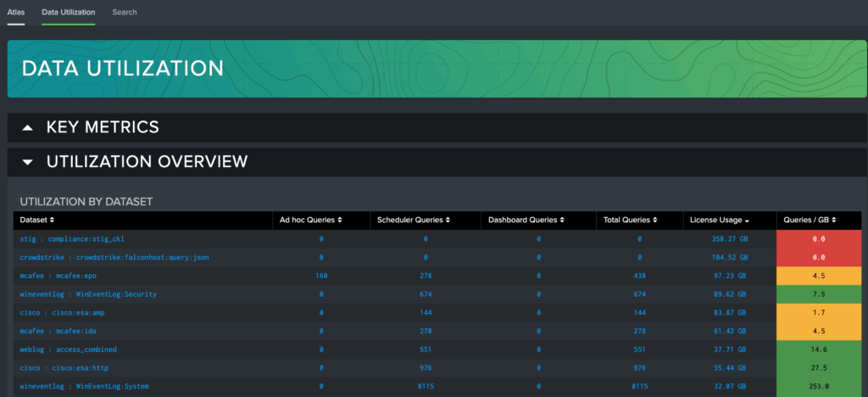Sort by Scheduler Queries column
Screen dimensions: 868x397
414,220
